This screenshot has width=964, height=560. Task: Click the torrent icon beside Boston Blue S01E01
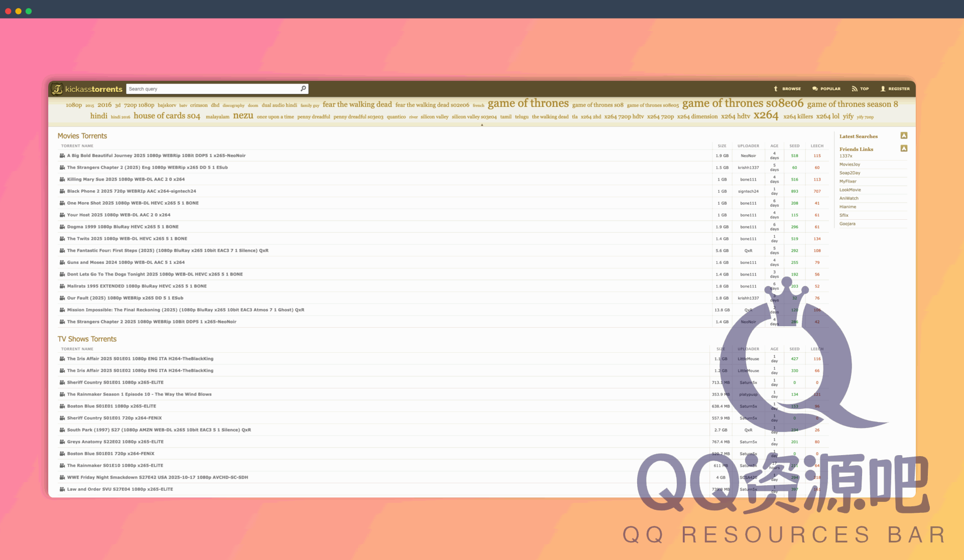tap(62, 406)
